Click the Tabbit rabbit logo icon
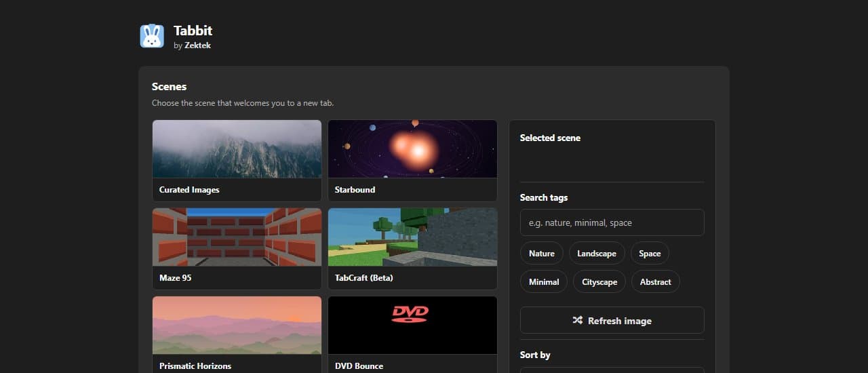Viewport: 868px width, 373px height. [152, 36]
